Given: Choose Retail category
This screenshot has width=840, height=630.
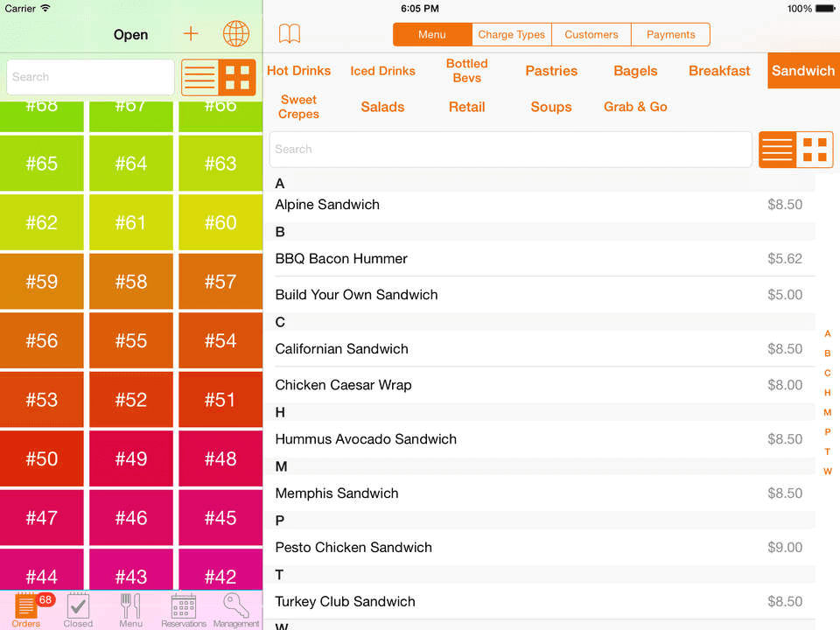Looking at the screenshot, I should click(466, 107).
